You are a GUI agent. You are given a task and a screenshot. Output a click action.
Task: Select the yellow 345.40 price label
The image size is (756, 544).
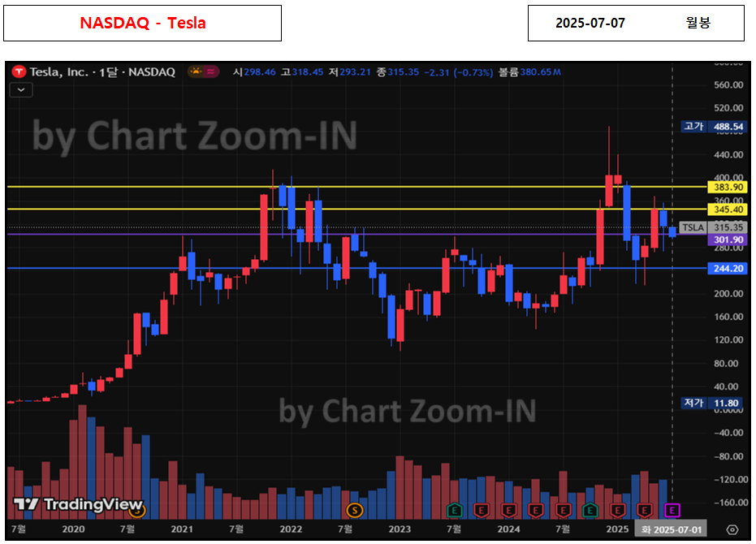(728, 209)
